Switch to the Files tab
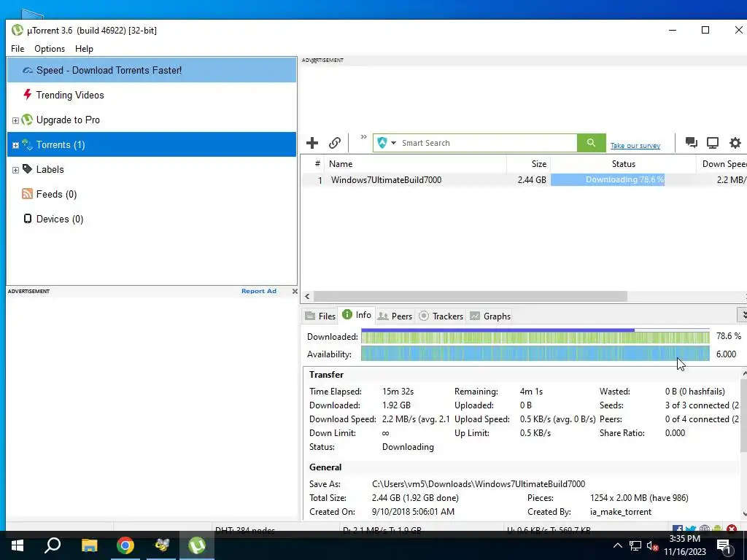Screen dimensions: 747x560 [x=320, y=316]
